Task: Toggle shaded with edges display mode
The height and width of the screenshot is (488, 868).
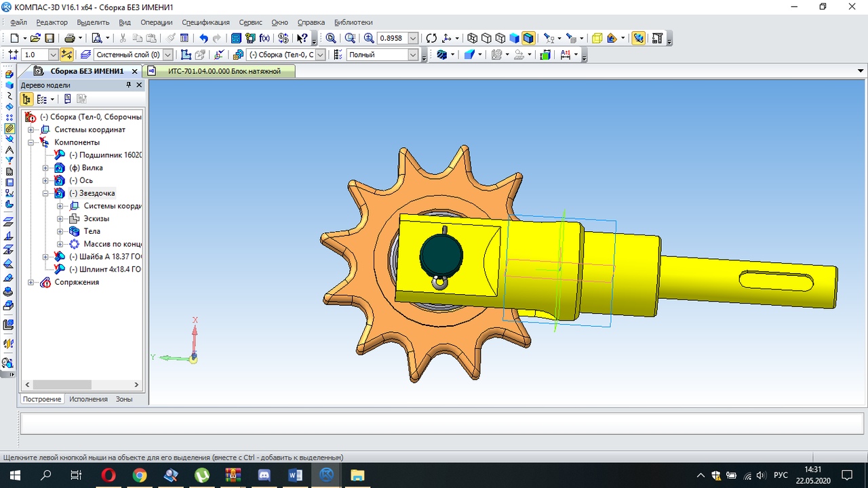Action: (528, 39)
